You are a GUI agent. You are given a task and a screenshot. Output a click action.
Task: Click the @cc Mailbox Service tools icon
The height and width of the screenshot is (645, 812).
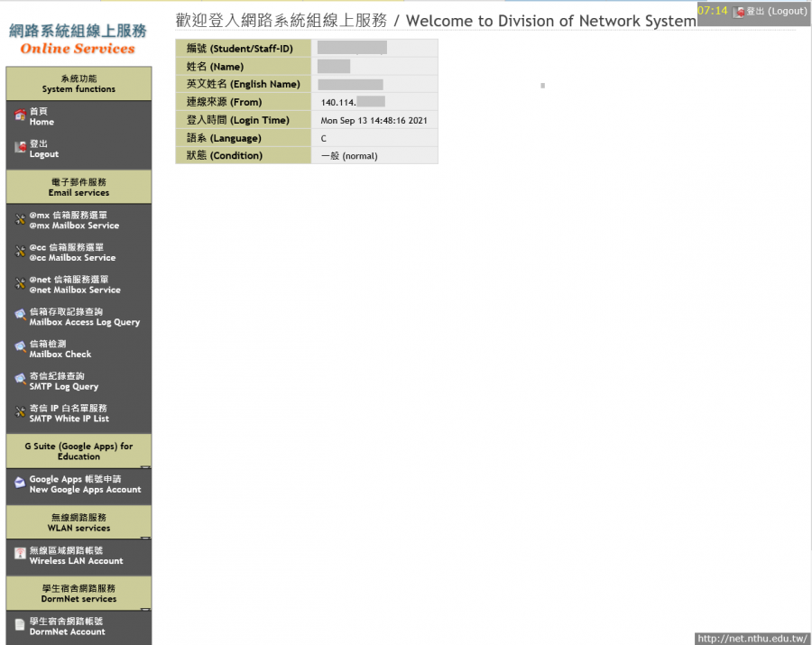20,252
